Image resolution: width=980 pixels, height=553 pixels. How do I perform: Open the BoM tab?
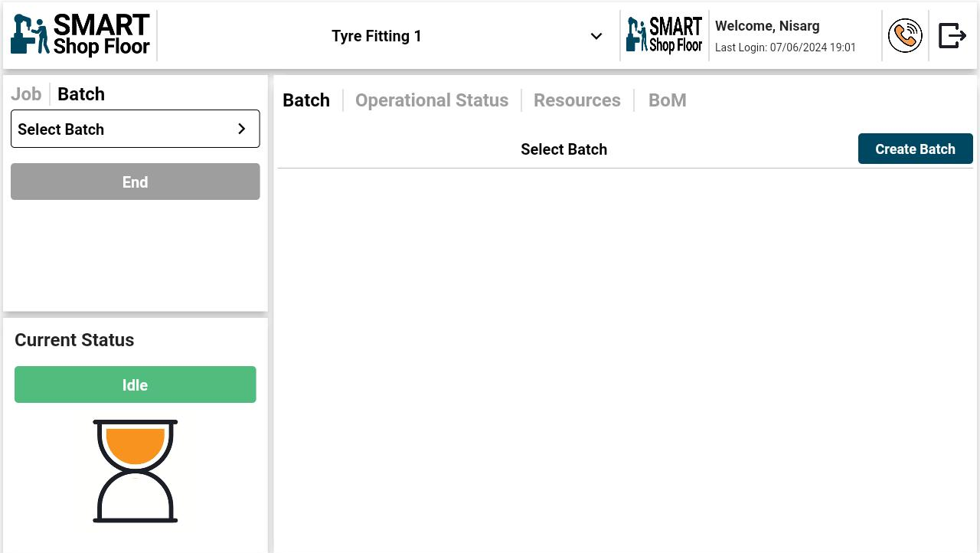point(667,100)
